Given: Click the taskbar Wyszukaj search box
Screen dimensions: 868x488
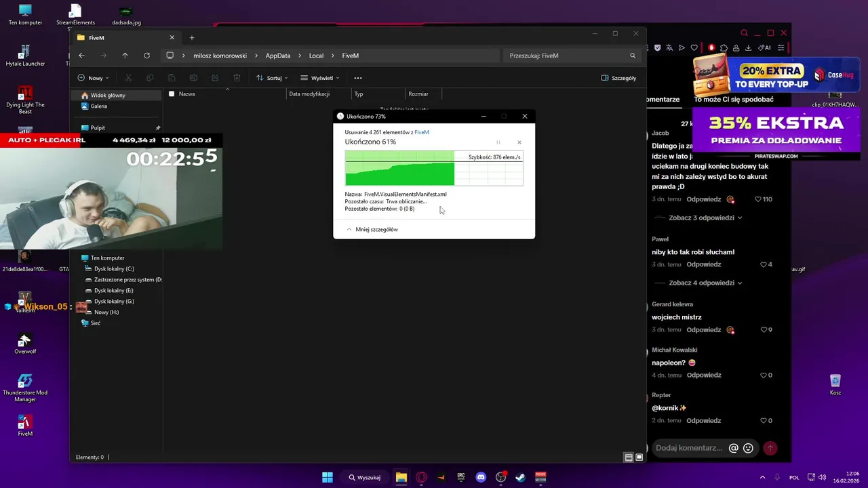Looking at the screenshot, I should pyautogui.click(x=364, y=477).
